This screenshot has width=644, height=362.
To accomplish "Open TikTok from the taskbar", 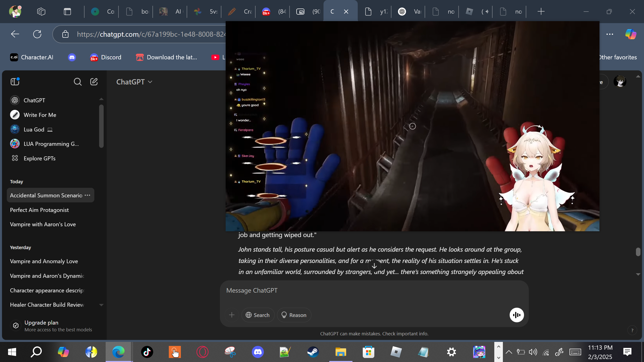I will pos(147,352).
